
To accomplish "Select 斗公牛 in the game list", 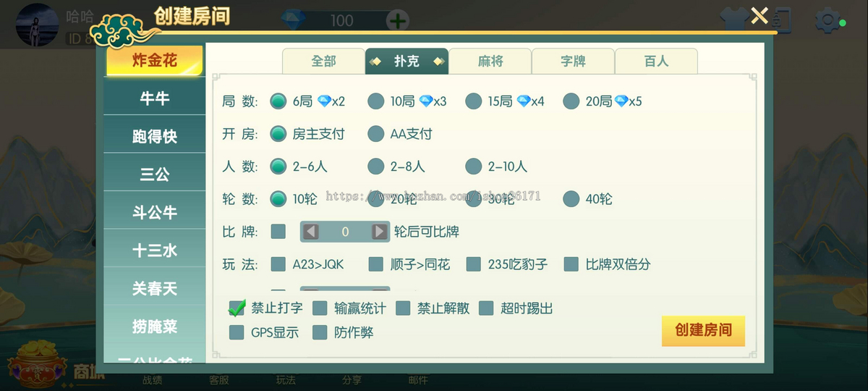I will [x=154, y=212].
